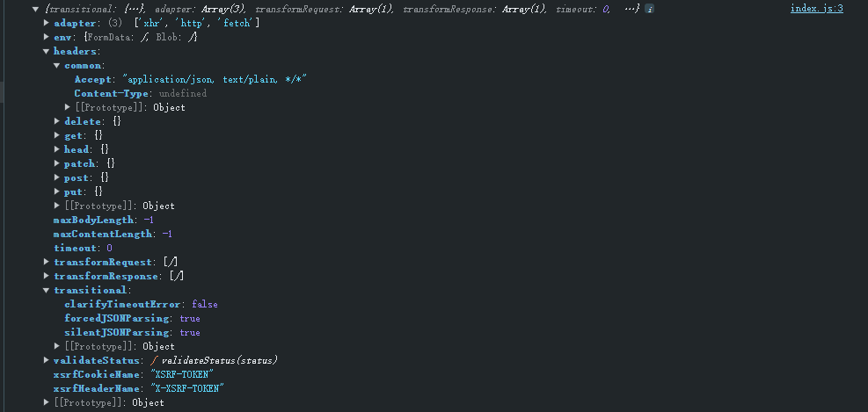The image size is (868, 412).
Task: Open the index.js:3 source link
Action: (816, 9)
